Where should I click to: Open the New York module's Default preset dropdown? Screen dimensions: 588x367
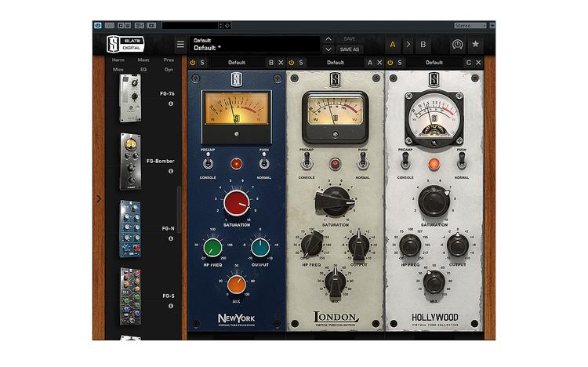[237, 63]
